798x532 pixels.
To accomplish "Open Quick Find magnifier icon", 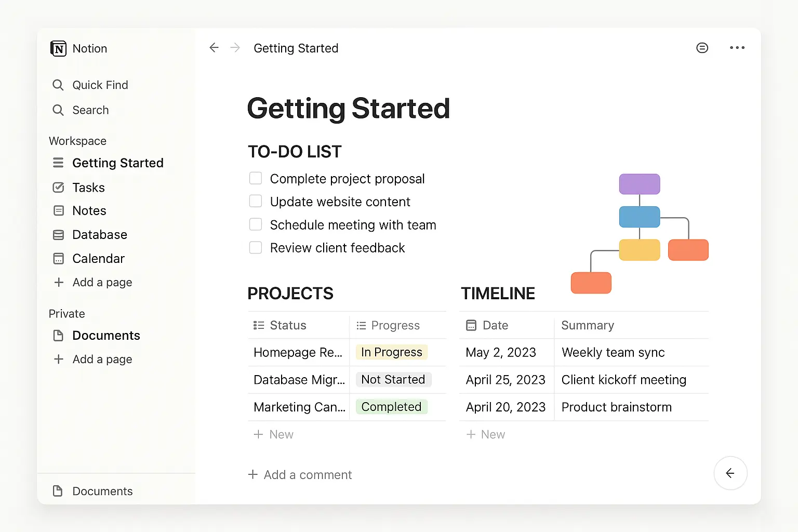I will (58, 85).
